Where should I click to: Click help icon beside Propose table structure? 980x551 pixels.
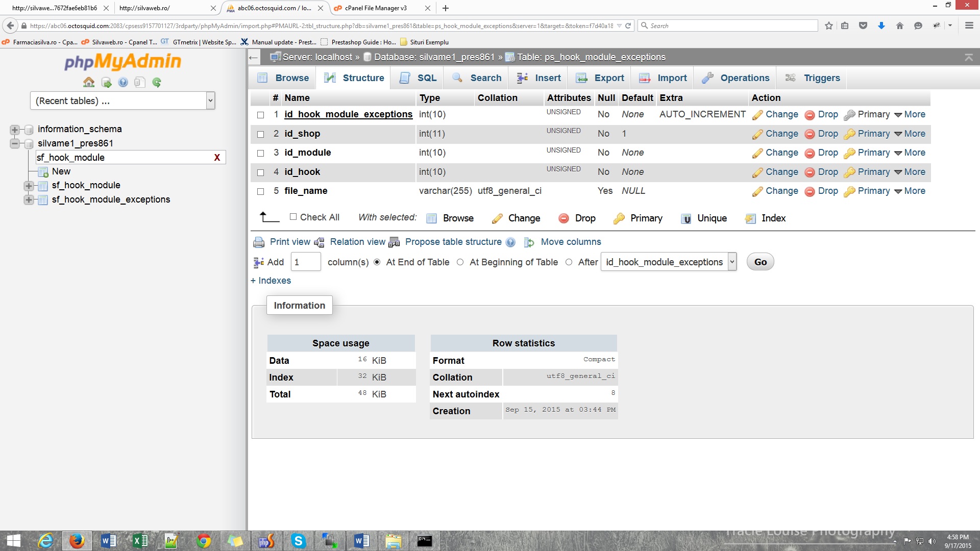(x=510, y=242)
